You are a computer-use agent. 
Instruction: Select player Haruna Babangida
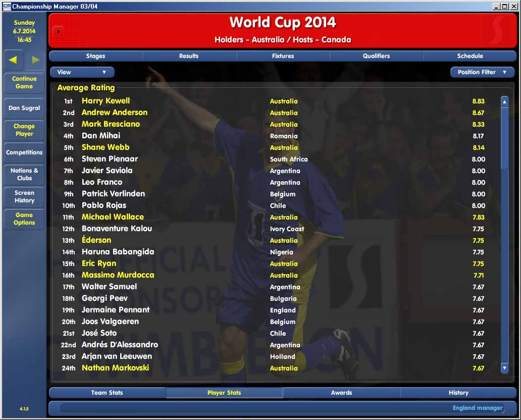[x=118, y=252]
